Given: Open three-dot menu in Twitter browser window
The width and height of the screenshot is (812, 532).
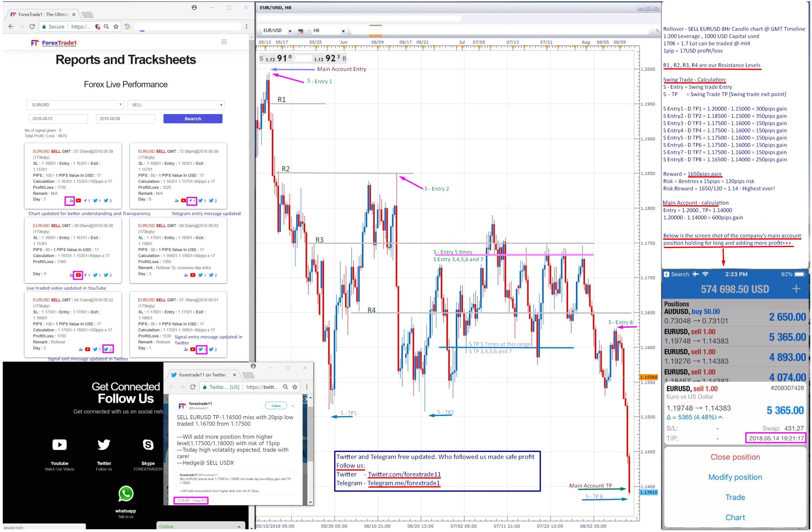Looking at the screenshot, I should pos(307,387).
